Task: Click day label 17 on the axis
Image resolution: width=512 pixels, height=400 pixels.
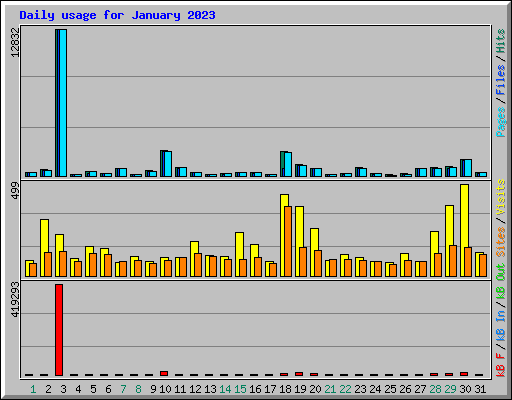Action: 270,389
